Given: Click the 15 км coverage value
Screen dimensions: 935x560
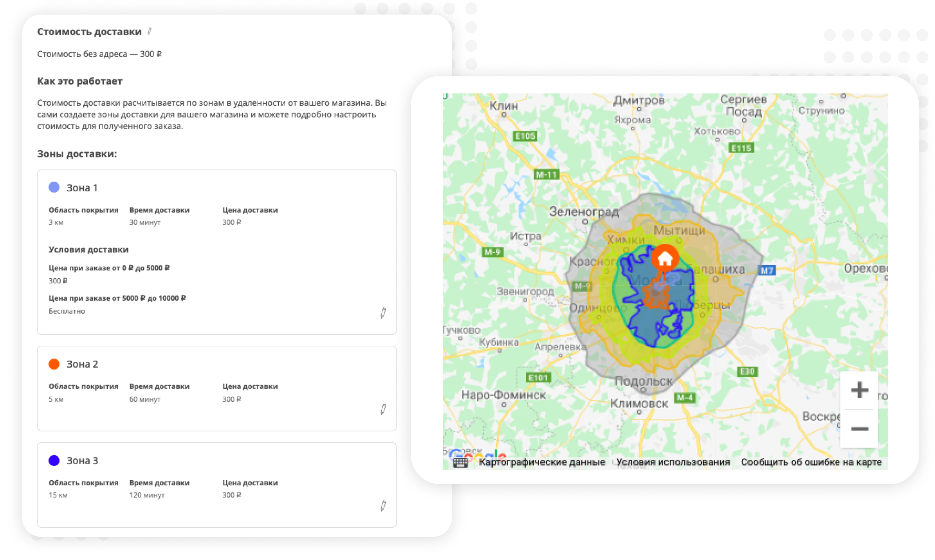Looking at the screenshot, I should [x=58, y=495].
